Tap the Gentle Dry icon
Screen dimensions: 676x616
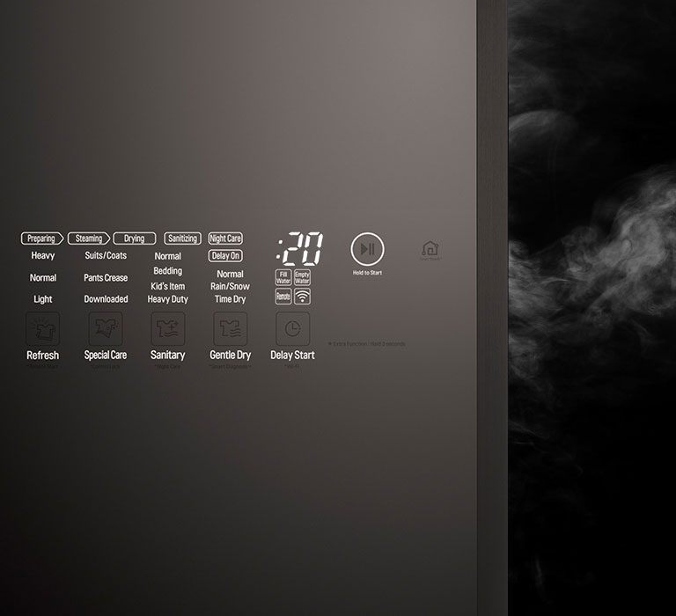pos(230,328)
